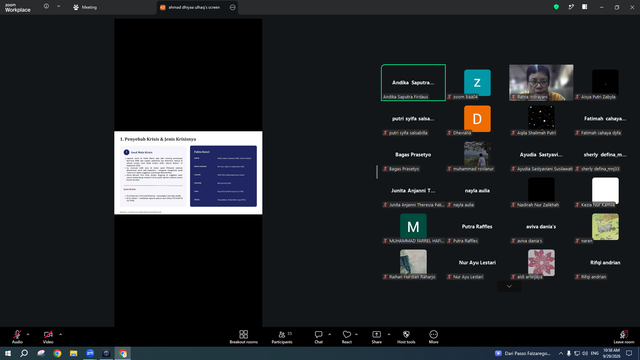Click muhammad rovianur photo avatar
Viewport: 640px width, 360px height.
click(x=477, y=154)
